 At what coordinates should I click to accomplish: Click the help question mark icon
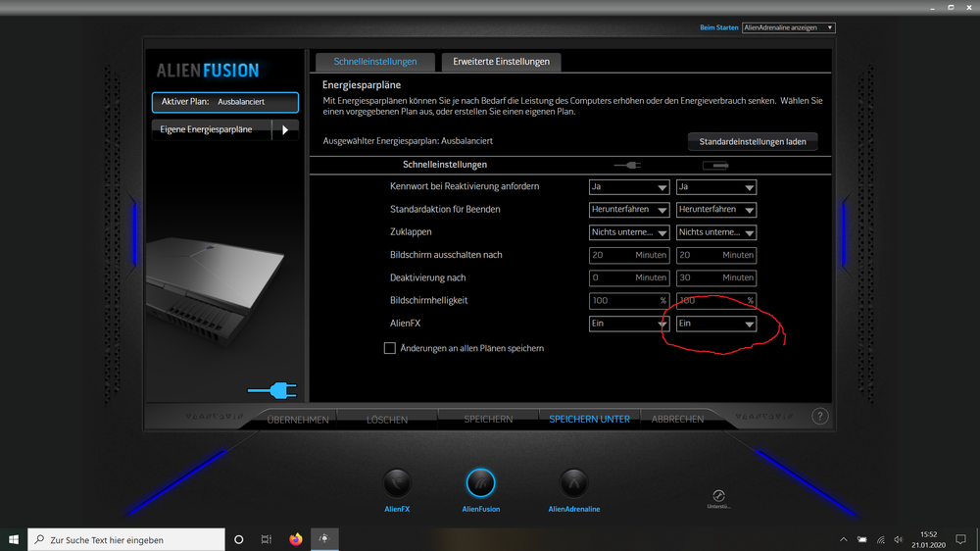(819, 417)
